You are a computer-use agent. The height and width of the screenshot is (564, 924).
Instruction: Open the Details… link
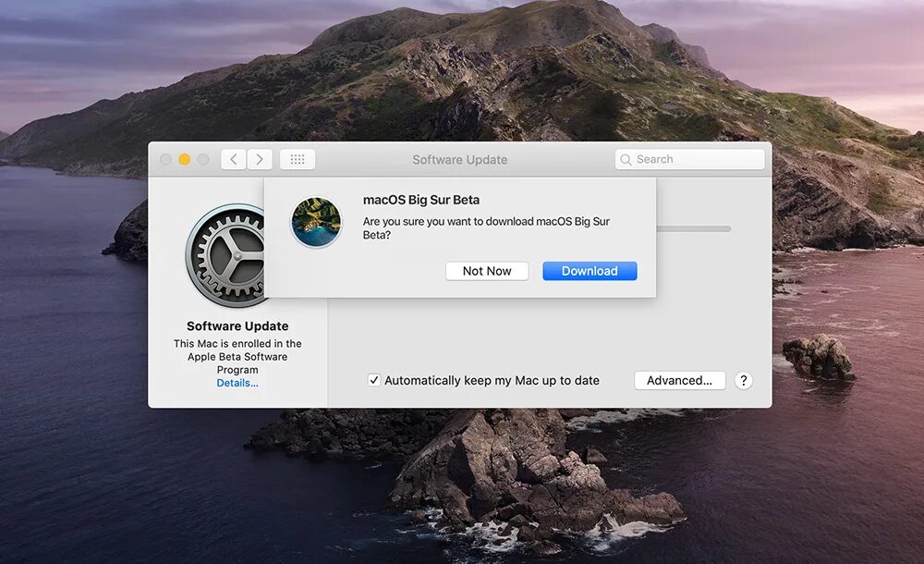coord(237,383)
